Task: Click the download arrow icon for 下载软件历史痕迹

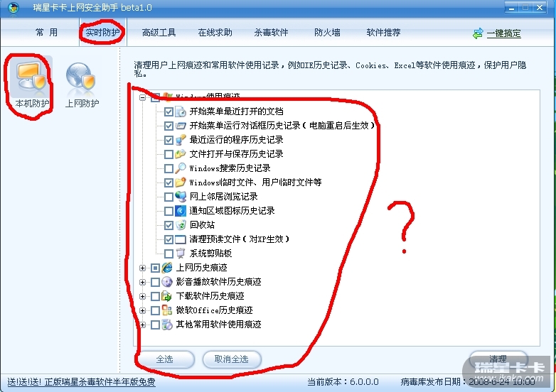Action: [x=167, y=296]
